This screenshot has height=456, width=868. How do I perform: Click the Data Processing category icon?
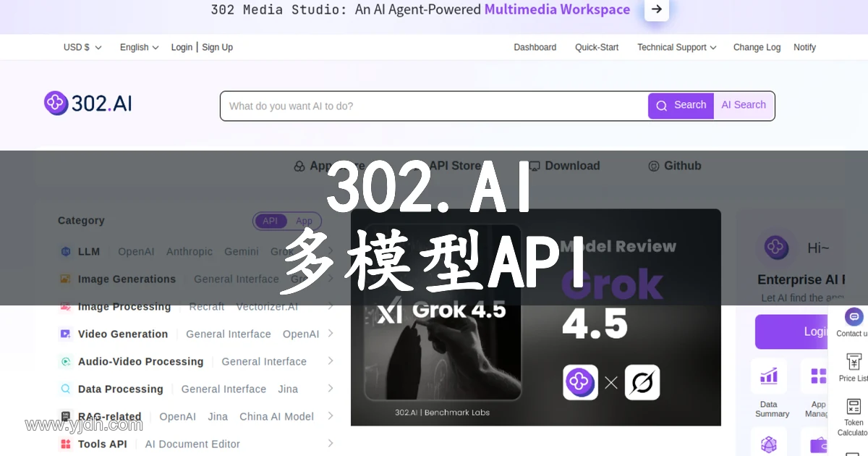[x=66, y=389]
